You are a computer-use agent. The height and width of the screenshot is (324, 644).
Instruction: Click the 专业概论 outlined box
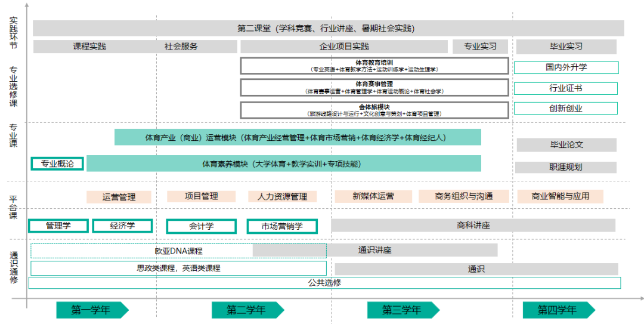click(57, 163)
